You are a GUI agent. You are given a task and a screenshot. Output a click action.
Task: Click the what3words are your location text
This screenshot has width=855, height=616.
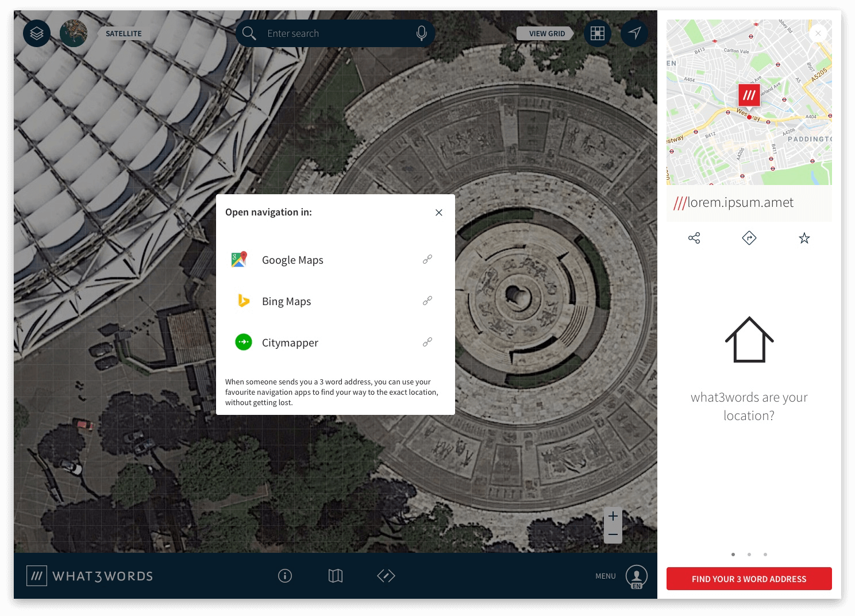pos(749,406)
